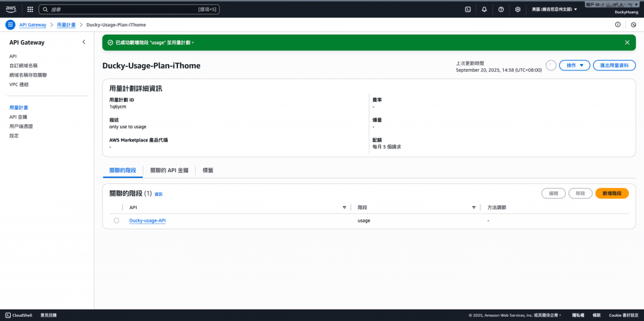Open 用戶端憑證 in the sidebar
The width and height of the screenshot is (644, 321).
click(21, 126)
